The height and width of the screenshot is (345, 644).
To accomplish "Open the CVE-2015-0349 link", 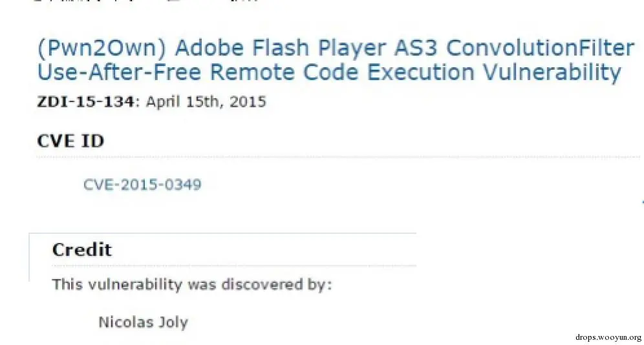I will pos(142,184).
